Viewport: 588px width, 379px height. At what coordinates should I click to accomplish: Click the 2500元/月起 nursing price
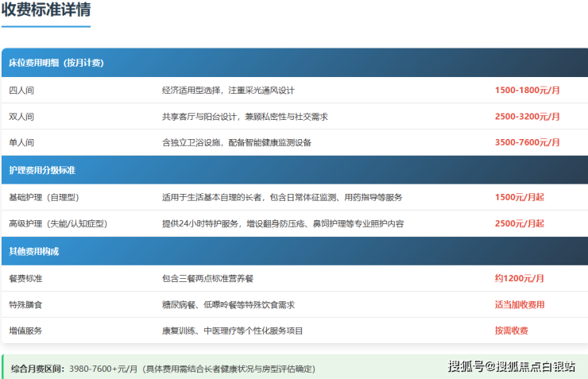(x=520, y=224)
